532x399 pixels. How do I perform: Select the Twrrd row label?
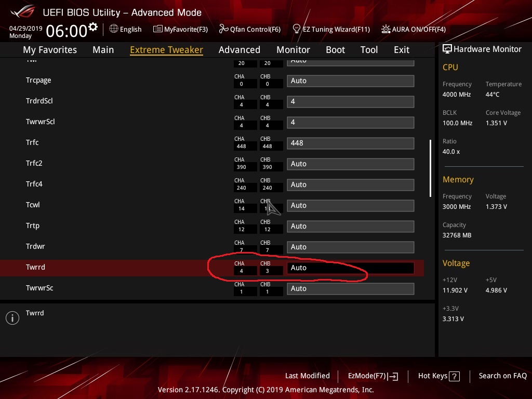[x=35, y=267]
